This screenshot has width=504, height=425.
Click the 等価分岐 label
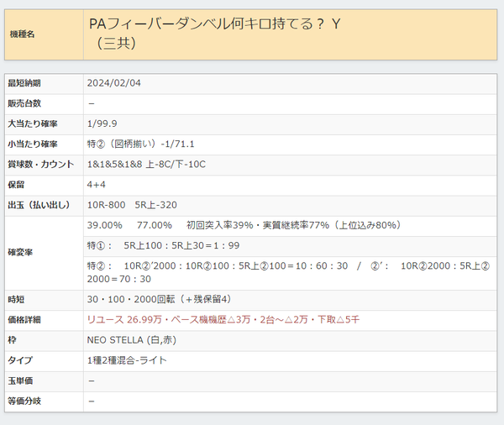click(x=24, y=401)
